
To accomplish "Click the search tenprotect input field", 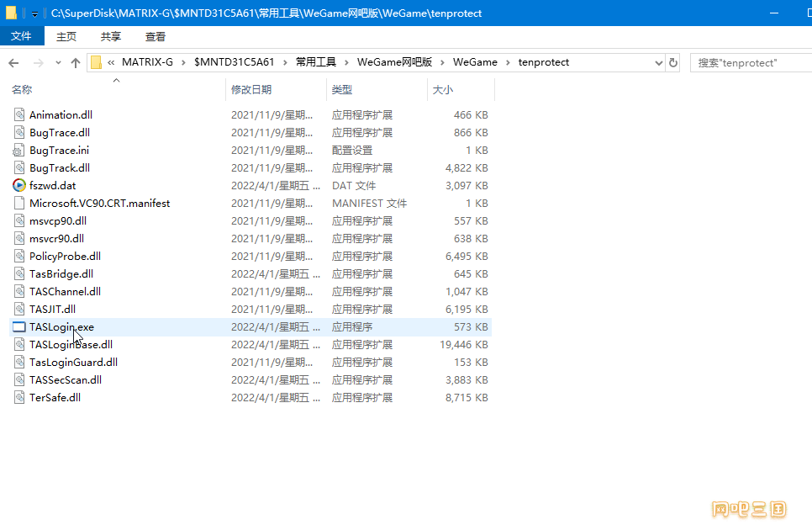I will 751,63.
